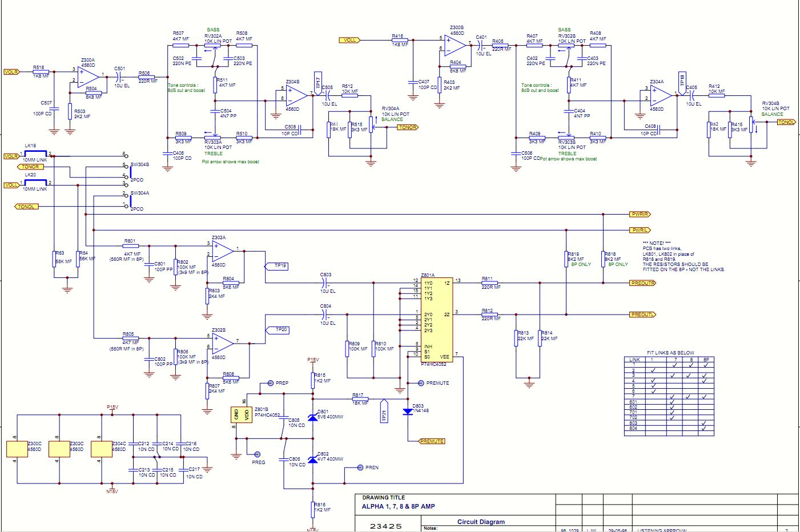Select the Z302B op-amp symbol
The width and height of the screenshot is (800, 532).
pos(223,342)
